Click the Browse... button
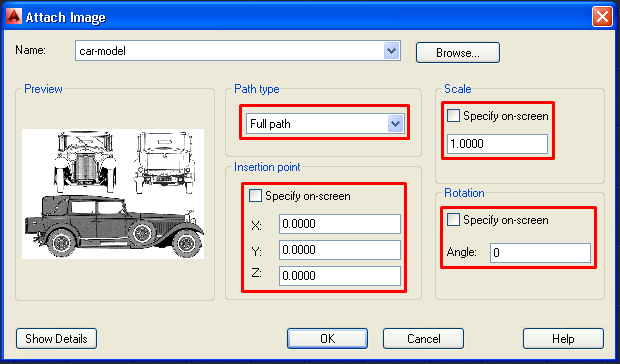The height and width of the screenshot is (364, 620). [457, 53]
